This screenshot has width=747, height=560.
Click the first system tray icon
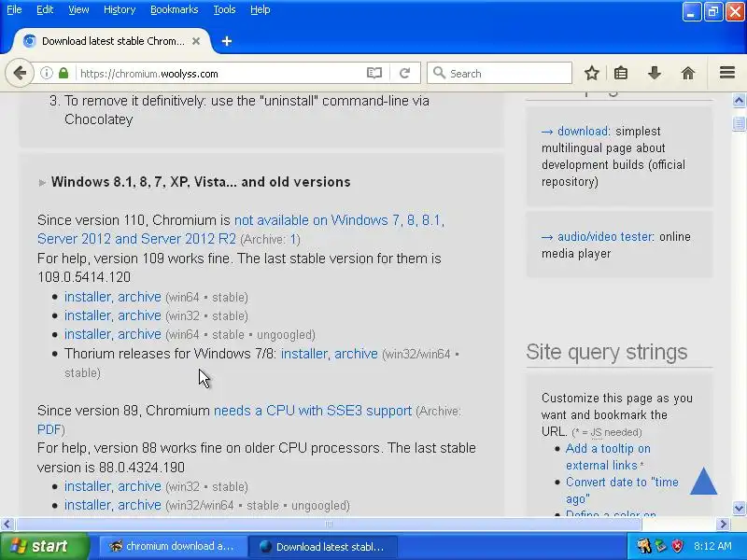pos(643,546)
